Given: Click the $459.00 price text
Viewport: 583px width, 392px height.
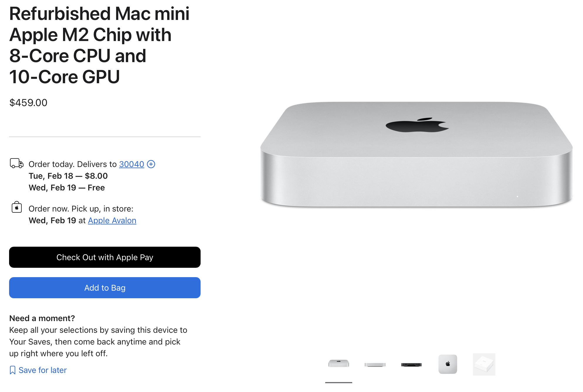Looking at the screenshot, I should click(x=28, y=103).
